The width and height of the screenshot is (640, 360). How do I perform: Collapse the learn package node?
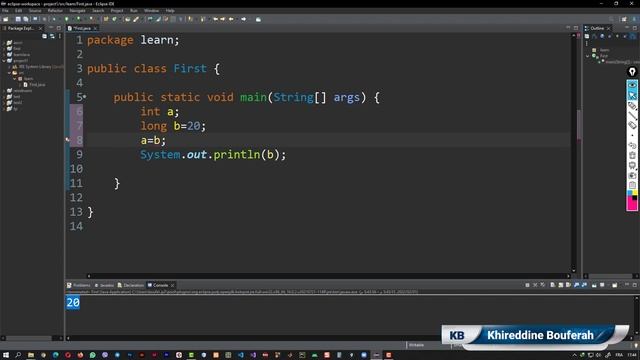(x=14, y=78)
